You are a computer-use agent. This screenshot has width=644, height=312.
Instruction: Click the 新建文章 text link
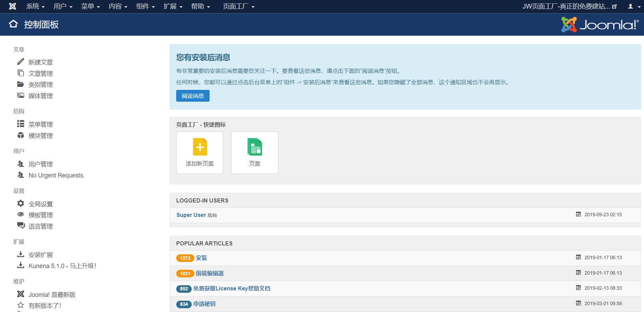coord(40,62)
